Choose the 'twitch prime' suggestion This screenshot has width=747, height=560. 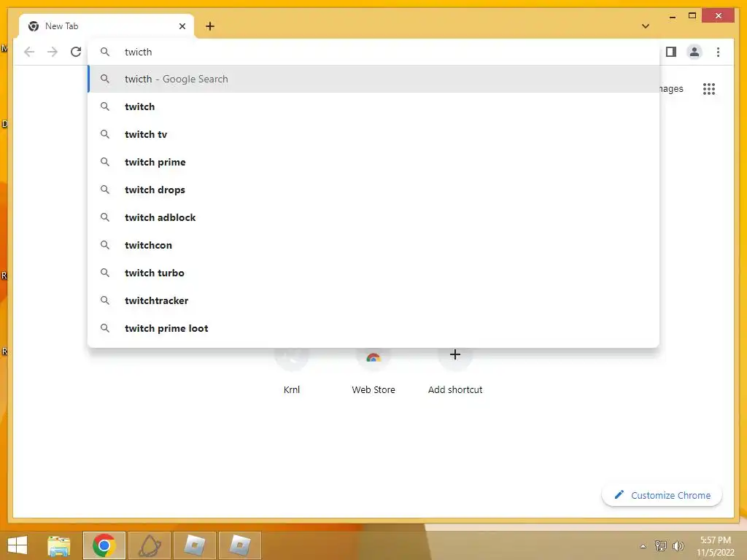pyautogui.click(x=374, y=162)
